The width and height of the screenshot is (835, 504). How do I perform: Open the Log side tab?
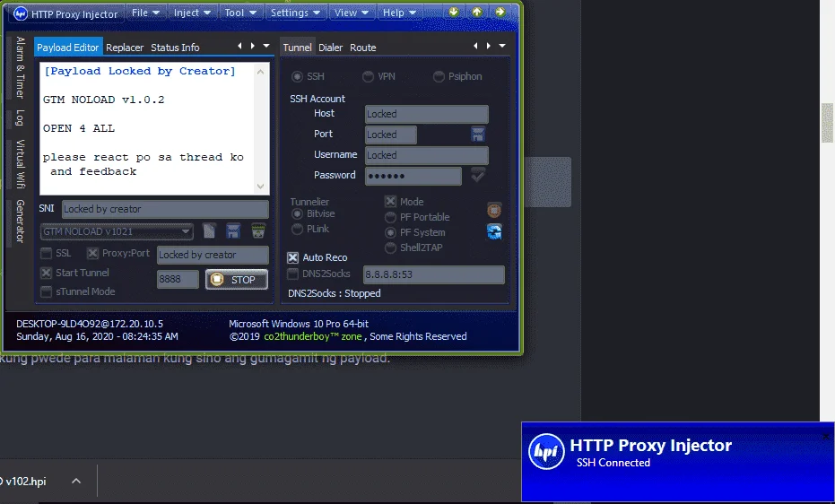coord(21,117)
